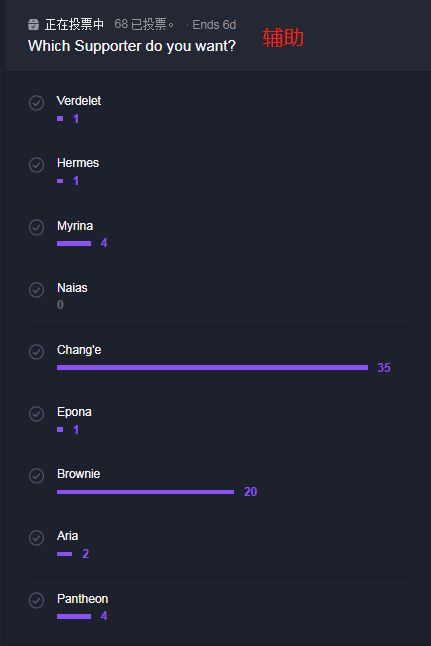Click the ballot box poll icon
This screenshot has width=431, height=646.
33,24
